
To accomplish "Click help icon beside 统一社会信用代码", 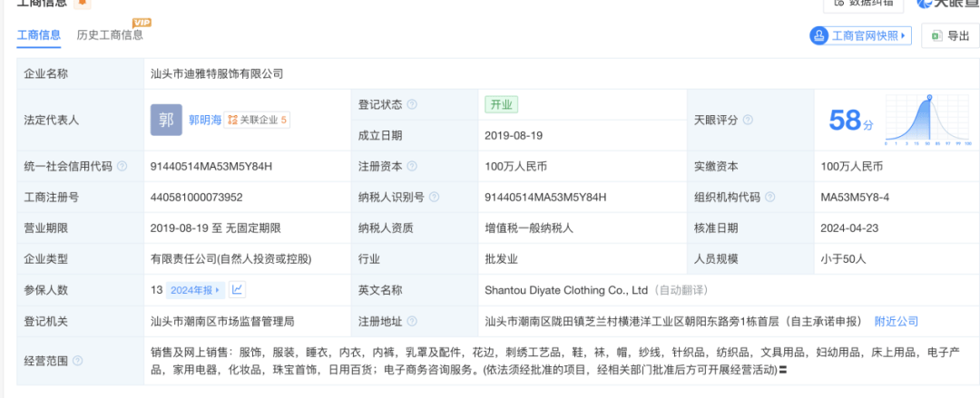I will (x=122, y=166).
